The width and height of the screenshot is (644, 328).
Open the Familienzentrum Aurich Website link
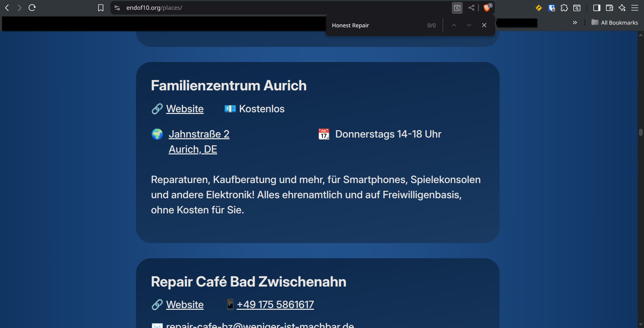[185, 109]
